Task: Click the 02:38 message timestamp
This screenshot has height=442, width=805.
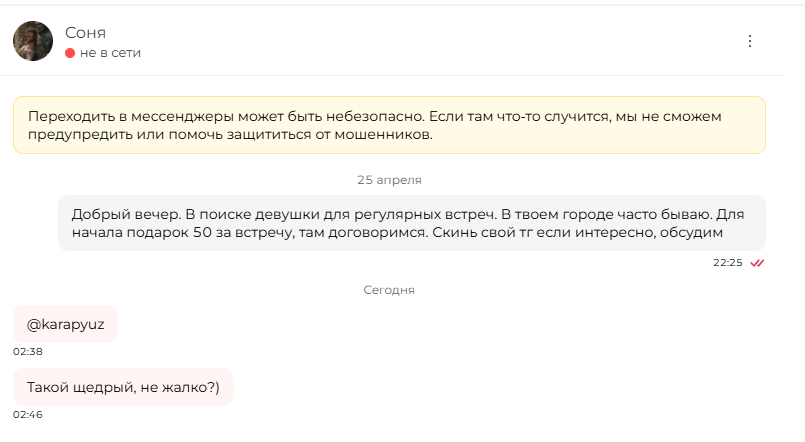Action: click(28, 352)
